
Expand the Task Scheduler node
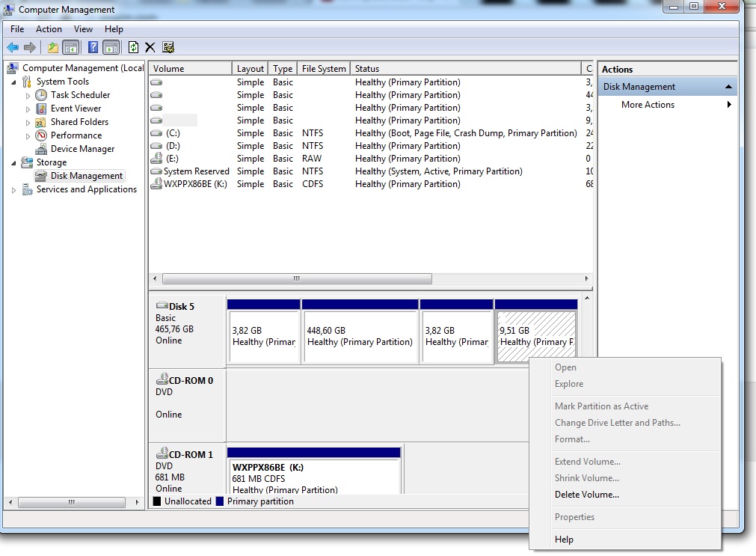coord(28,96)
